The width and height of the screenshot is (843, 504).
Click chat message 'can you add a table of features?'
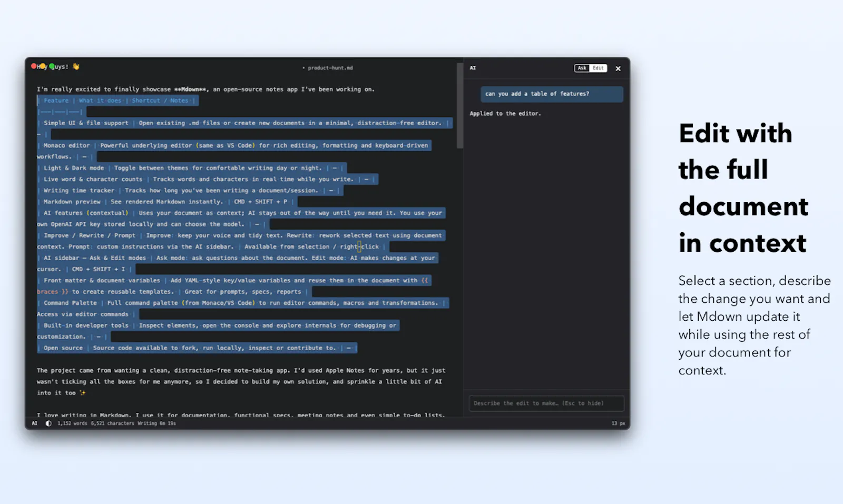pos(552,94)
